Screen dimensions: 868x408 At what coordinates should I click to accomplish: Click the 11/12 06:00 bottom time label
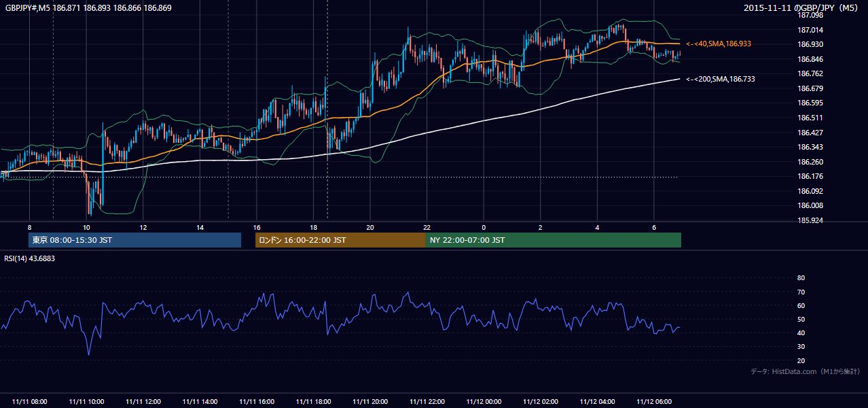pyautogui.click(x=654, y=402)
